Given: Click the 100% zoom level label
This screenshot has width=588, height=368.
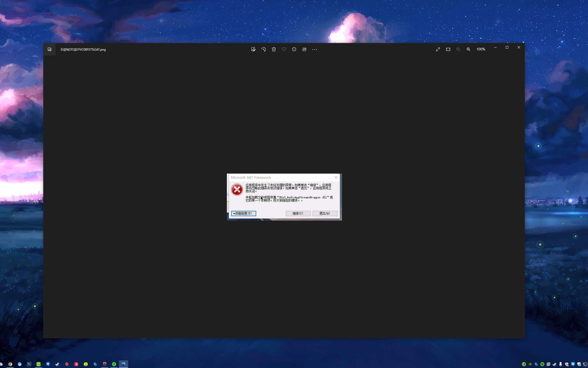Looking at the screenshot, I should tap(481, 49).
